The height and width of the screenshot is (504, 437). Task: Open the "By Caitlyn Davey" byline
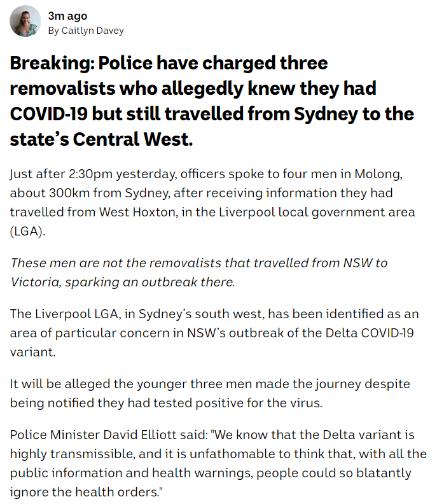click(86, 31)
